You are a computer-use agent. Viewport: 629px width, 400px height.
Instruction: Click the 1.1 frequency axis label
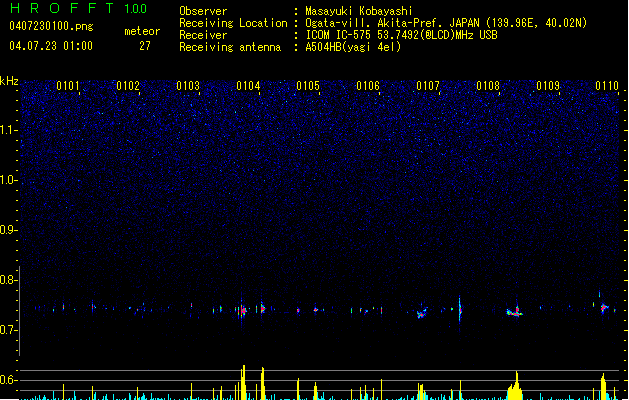(8, 130)
